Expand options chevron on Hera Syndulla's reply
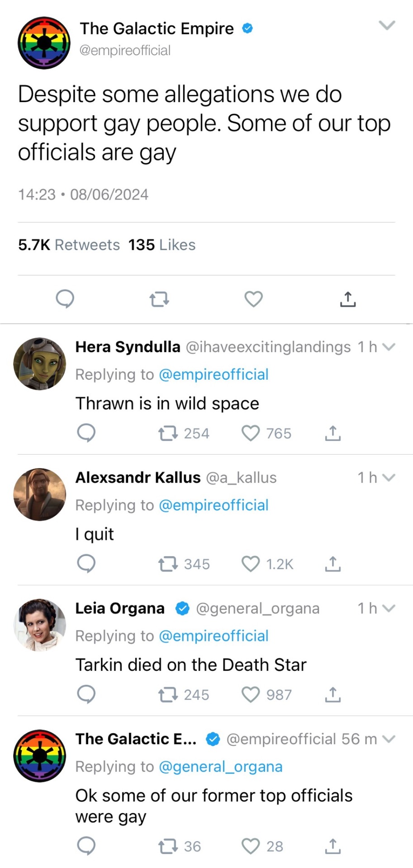 (x=389, y=347)
